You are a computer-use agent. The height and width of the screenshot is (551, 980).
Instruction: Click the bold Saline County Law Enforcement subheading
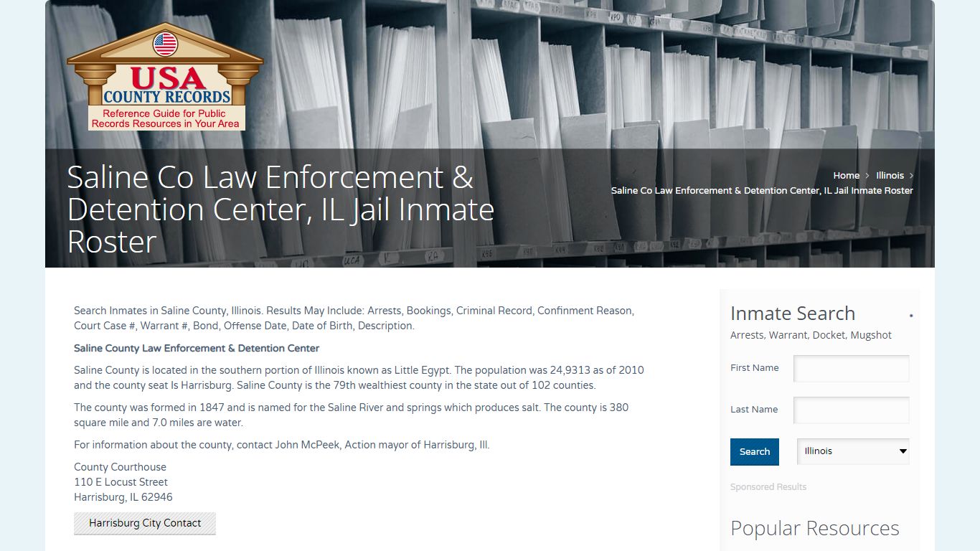pyautogui.click(x=197, y=349)
